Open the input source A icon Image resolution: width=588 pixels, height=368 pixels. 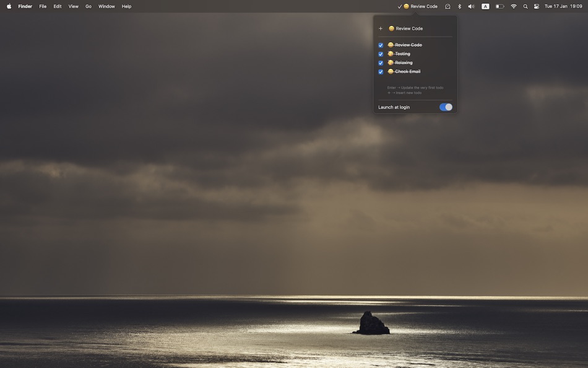click(485, 6)
